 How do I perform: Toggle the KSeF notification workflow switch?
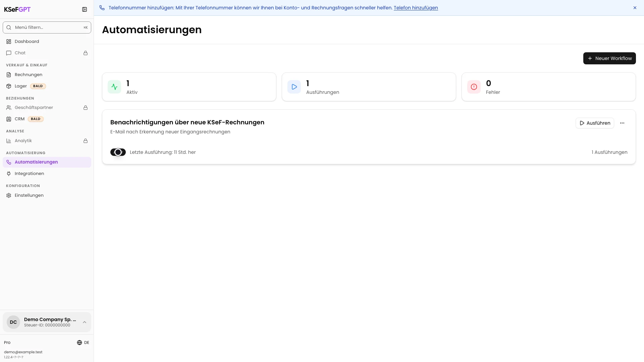[118, 152]
